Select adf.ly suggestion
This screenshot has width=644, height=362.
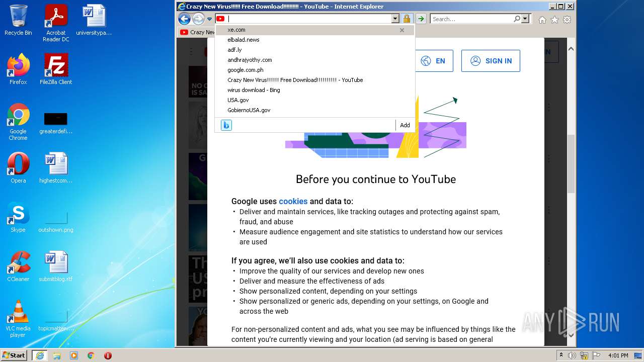tap(314, 50)
